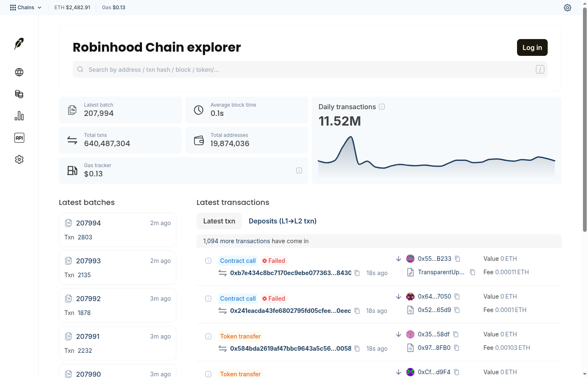Screen dimensions: 588x378
Task: Open batch 207992
Action: 89,299
